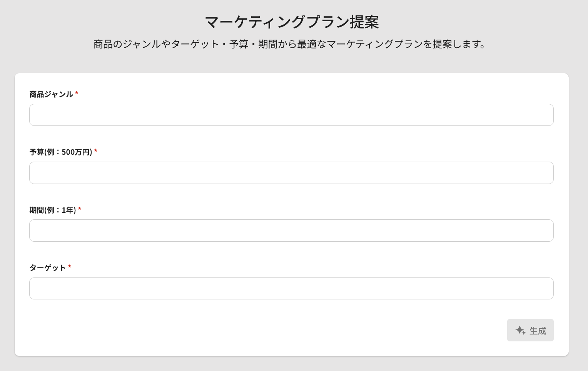Focus the ターゲット text input
This screenshot has width=588, height=371.
tap(291, 289)
